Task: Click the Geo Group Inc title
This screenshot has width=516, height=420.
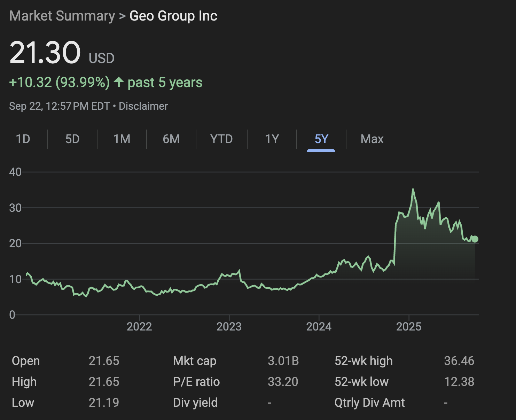Action: (173, 16)
